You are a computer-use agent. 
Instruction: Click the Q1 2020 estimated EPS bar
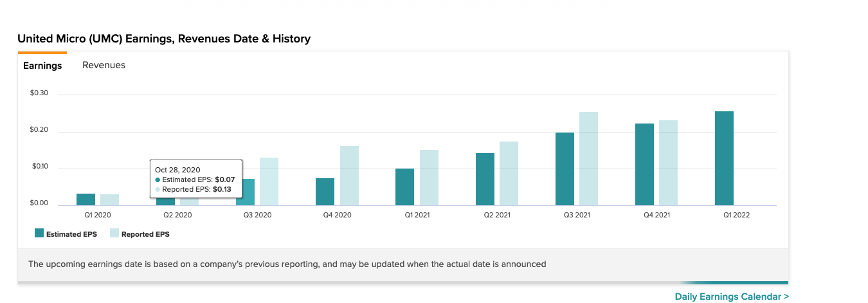tap(86, 199)
